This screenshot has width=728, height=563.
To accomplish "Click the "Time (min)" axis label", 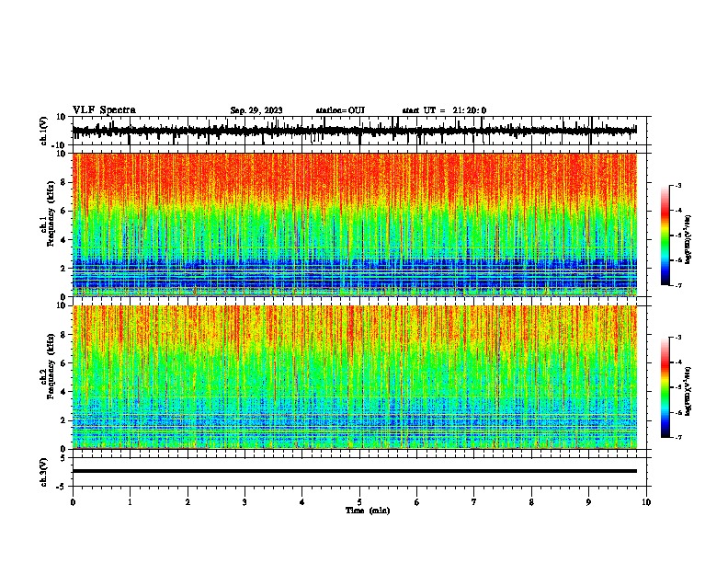I will pos(368,511).
